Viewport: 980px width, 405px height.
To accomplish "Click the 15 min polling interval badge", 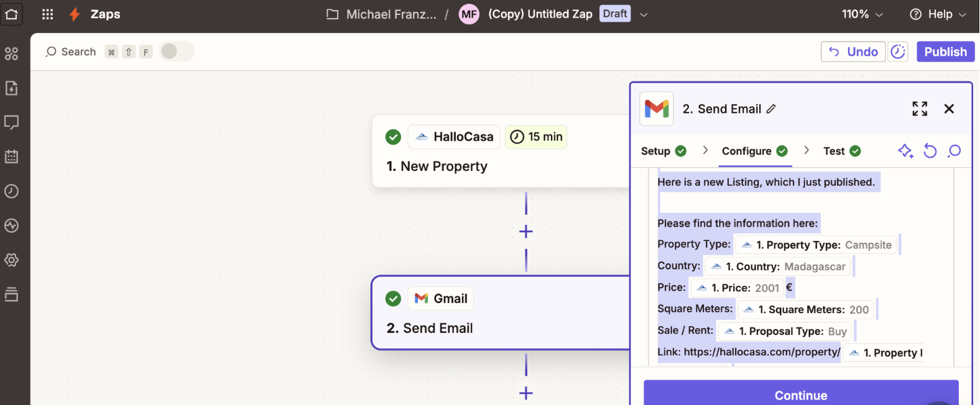I will click(536, 137).
